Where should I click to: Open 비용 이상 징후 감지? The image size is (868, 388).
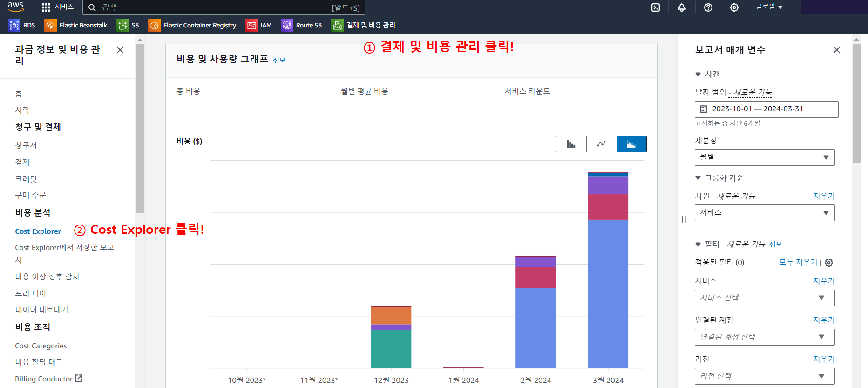(47, 277)
